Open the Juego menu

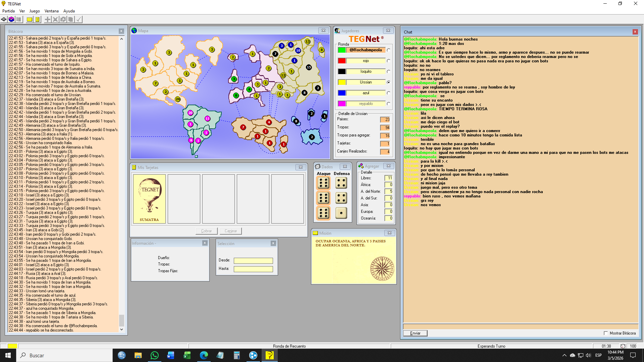coord(34,11)
